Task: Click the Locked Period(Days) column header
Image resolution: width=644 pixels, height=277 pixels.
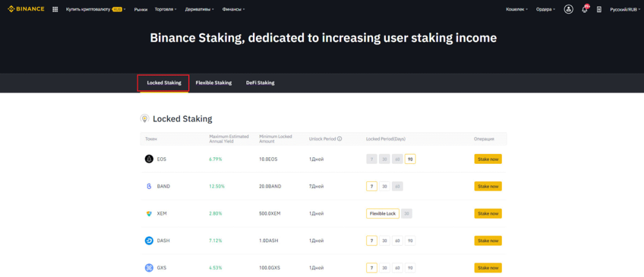Action: click(385, 139)
